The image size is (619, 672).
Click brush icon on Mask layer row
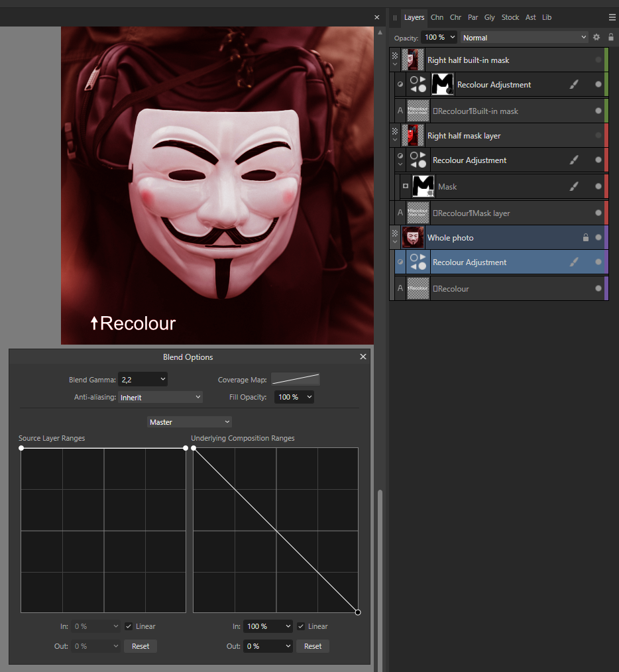(x=574, y=186)
